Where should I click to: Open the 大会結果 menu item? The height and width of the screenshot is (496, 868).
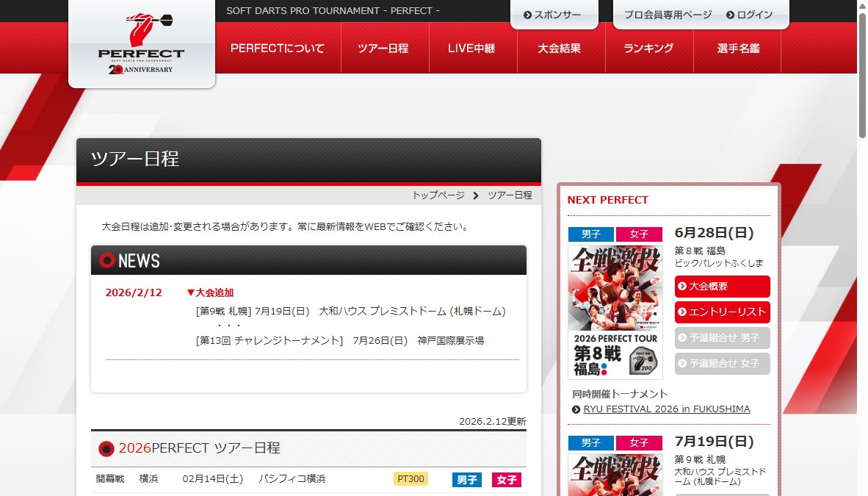tap(559, 48)
